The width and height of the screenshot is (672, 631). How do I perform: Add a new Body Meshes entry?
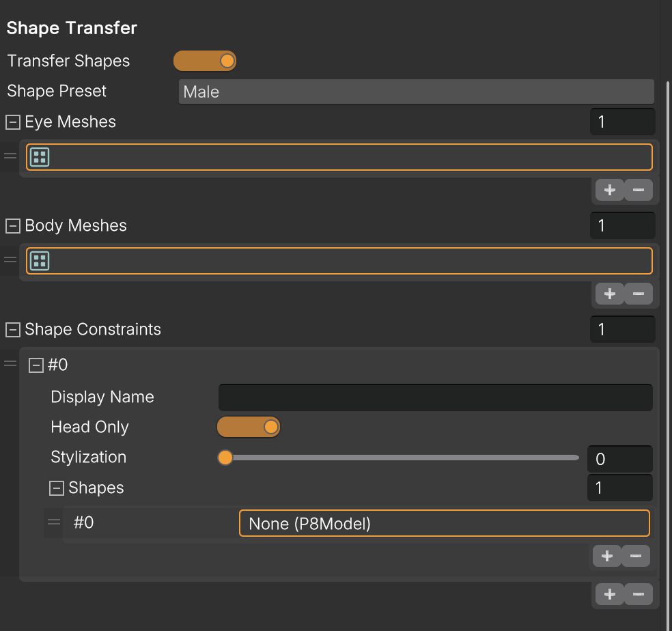point(609,294)
